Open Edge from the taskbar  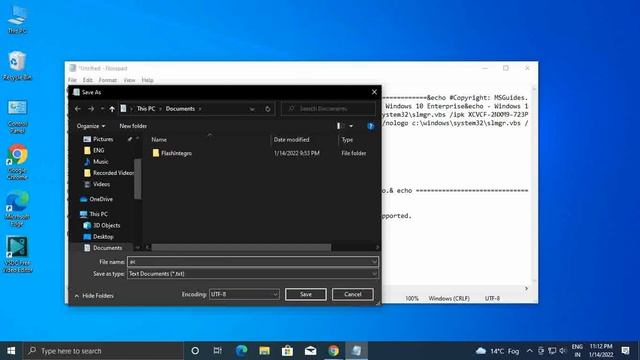coord(241,351)
